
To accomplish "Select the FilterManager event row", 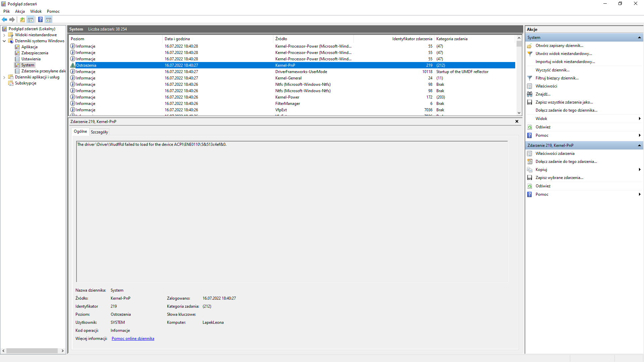I will [292, 104].
